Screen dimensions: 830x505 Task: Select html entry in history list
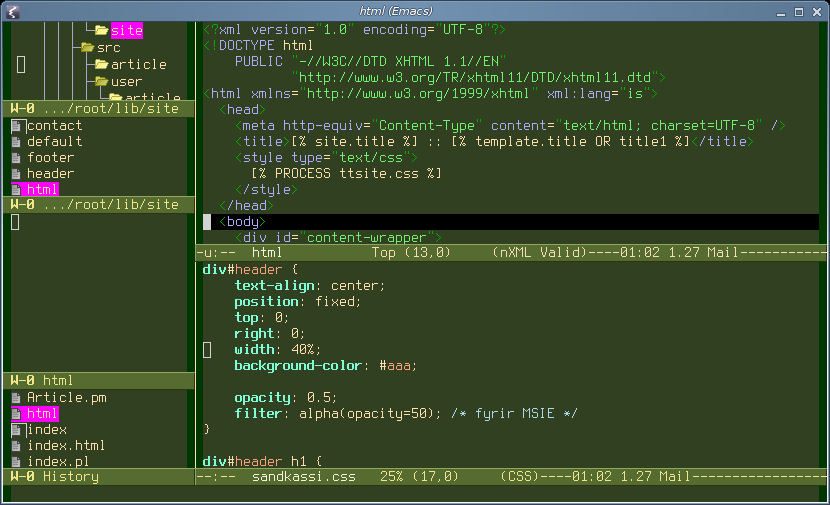42,414
